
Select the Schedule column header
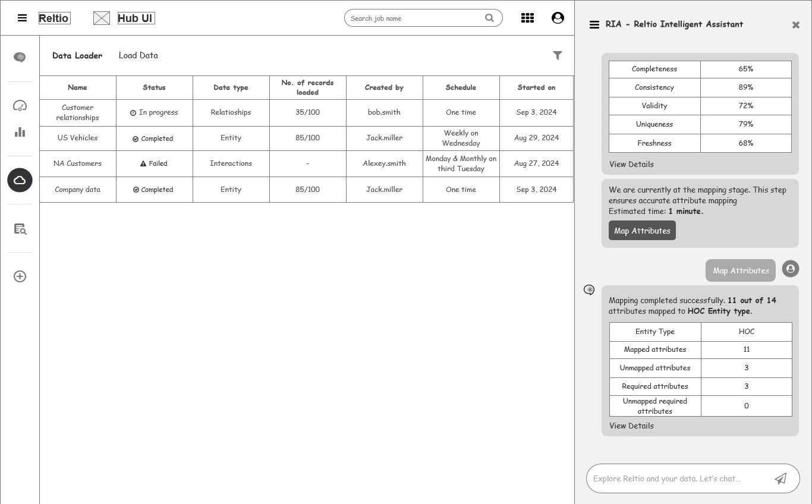click(x=461, y=87)
